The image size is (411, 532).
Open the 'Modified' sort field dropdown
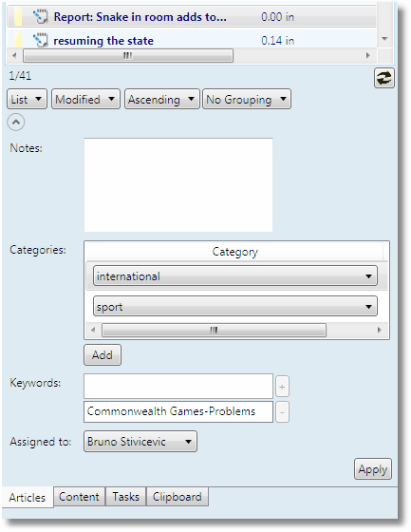pyautogui.click(x=85, y=99)
